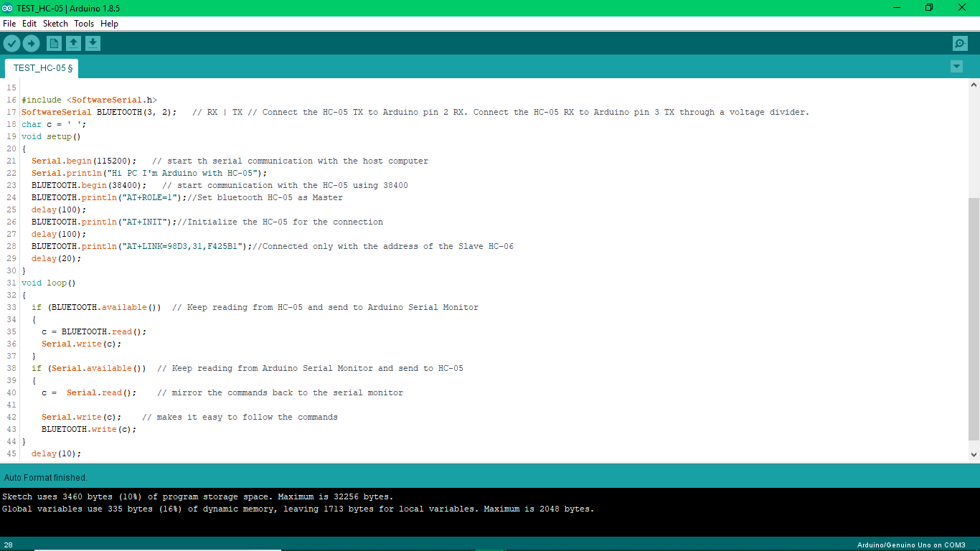The height and width of the screenshot is (551, 980).
Task: Open the tab options dropdown arrow
Action: point(956,67)
